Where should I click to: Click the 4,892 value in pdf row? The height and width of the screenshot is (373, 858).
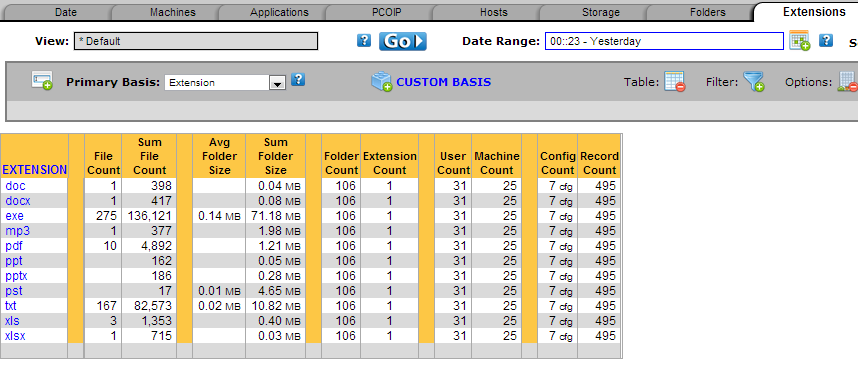pos(156,246)
